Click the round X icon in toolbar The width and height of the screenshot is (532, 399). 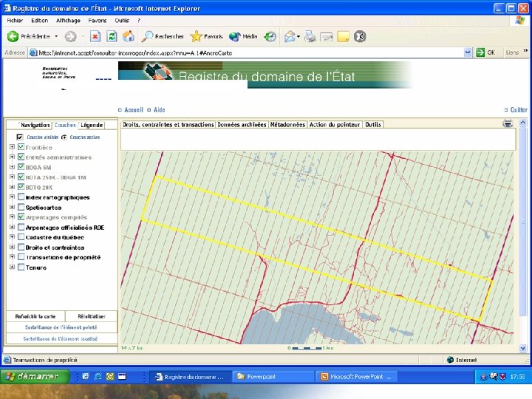click(360, 36)
